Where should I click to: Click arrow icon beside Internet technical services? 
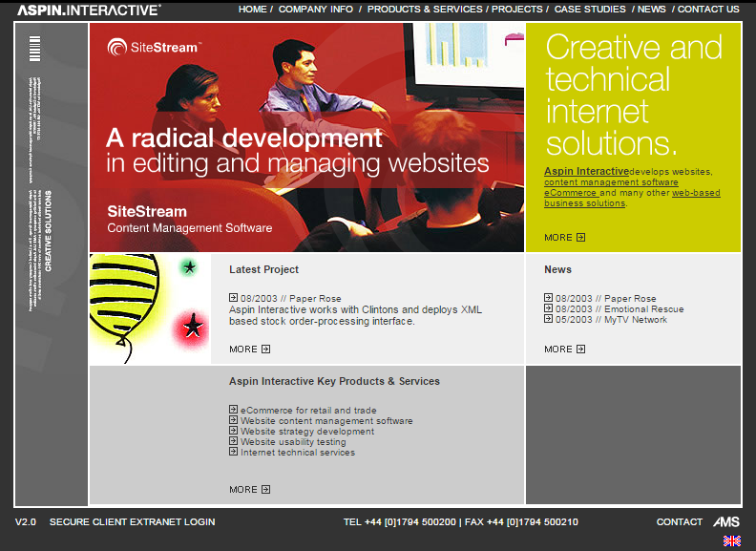[x=233, y=452]
